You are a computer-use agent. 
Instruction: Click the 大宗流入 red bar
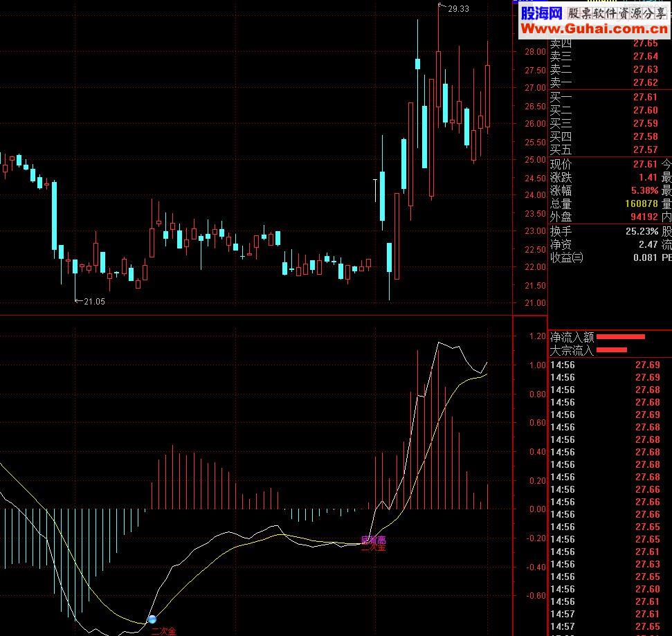tap(612, 350)
